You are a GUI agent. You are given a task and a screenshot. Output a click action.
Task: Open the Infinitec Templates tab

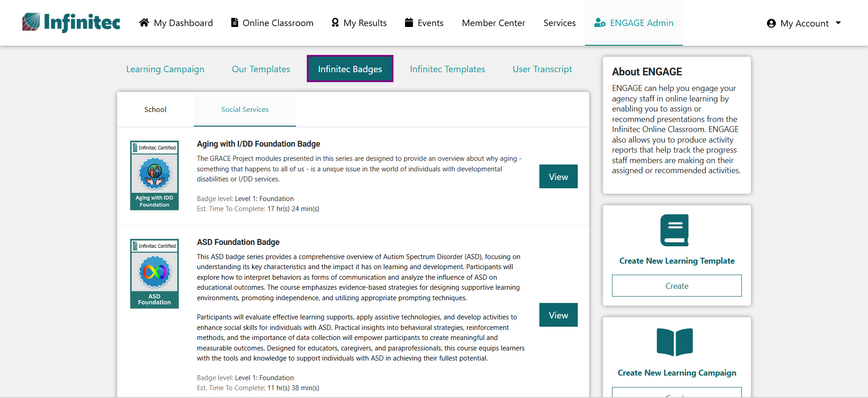click(447, 69)
